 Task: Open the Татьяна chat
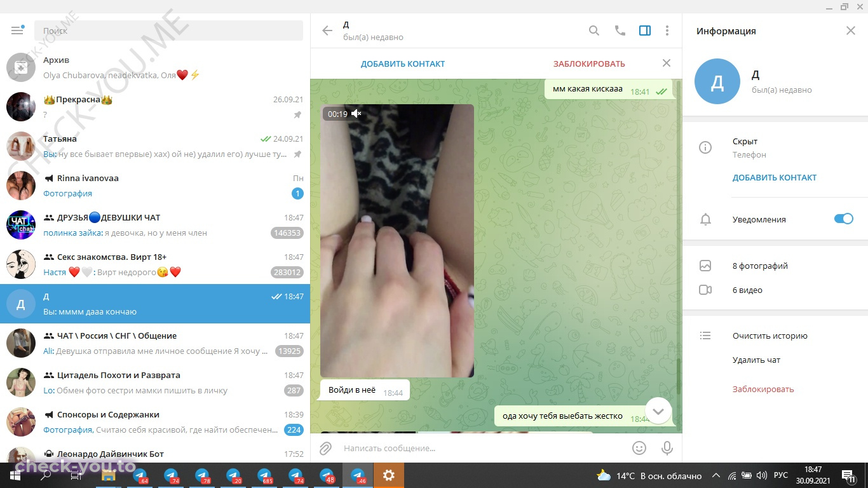click(155, 146)
